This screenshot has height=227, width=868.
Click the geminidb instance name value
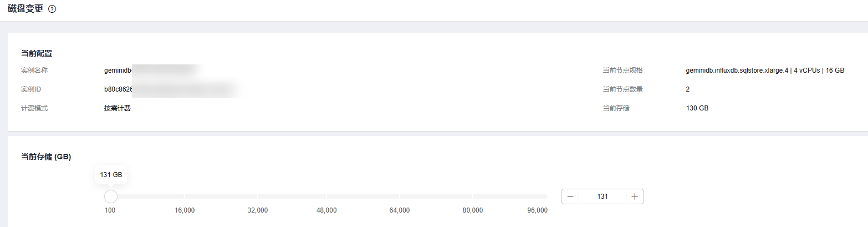[x=152, y=70]
